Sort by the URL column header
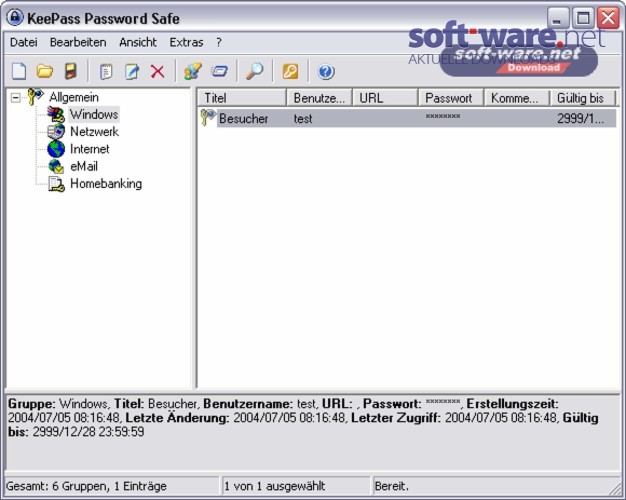The width and height of the screenshot is (626, 500). point(385,98)
